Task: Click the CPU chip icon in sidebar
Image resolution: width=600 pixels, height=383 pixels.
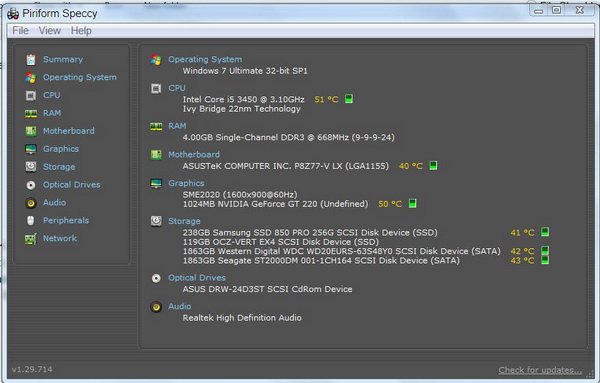Action: pos(31,95)
